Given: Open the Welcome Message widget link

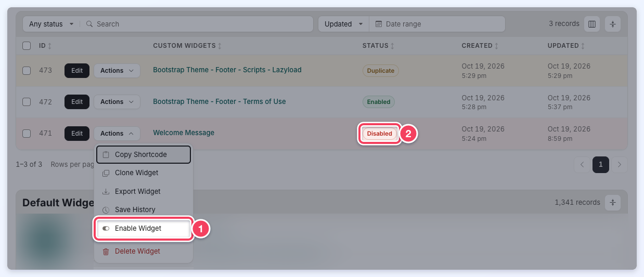Looking at the screenshot, I should tap(184, 133).
